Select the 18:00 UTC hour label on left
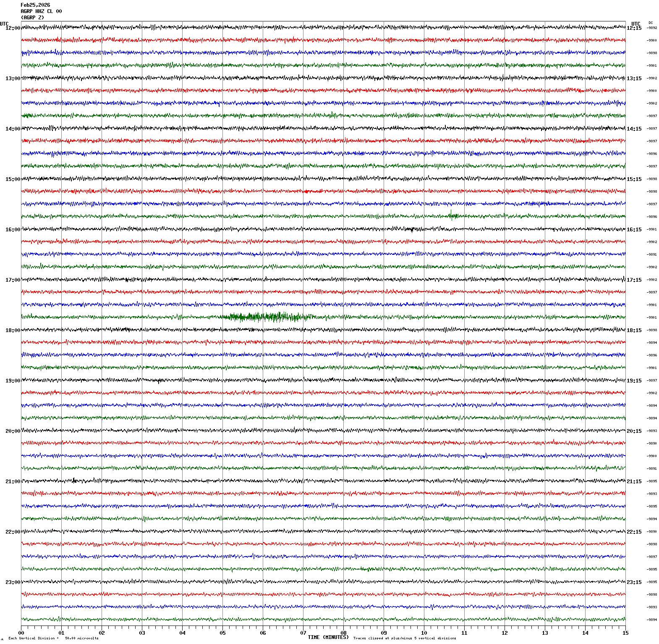659x644 pixels. tap(13, 330)
